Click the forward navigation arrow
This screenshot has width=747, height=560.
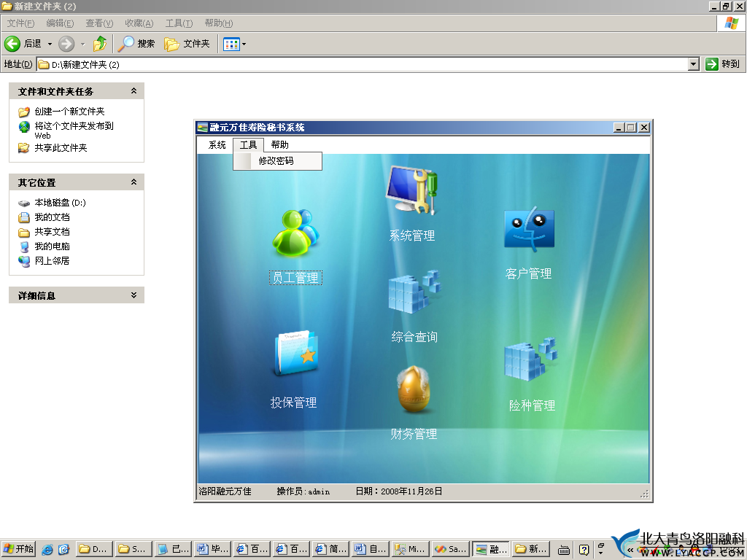point(66,44)
